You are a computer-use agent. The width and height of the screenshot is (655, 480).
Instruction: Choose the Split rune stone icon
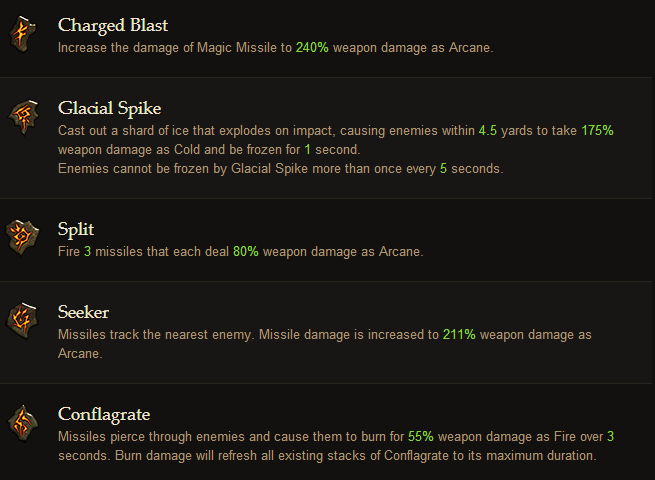pos(22,237)
